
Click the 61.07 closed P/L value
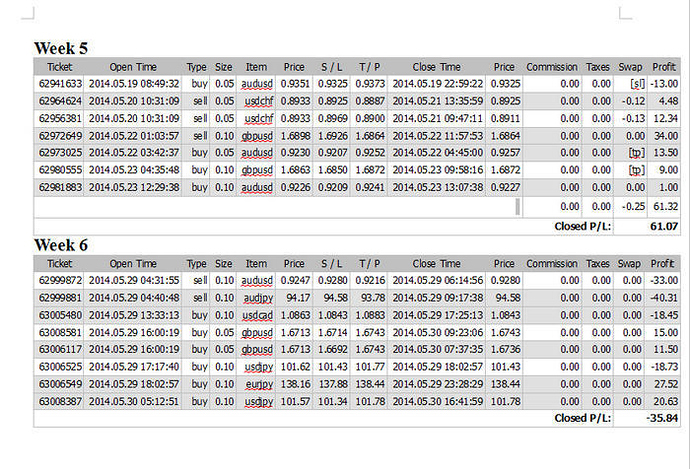pos(664,227)
